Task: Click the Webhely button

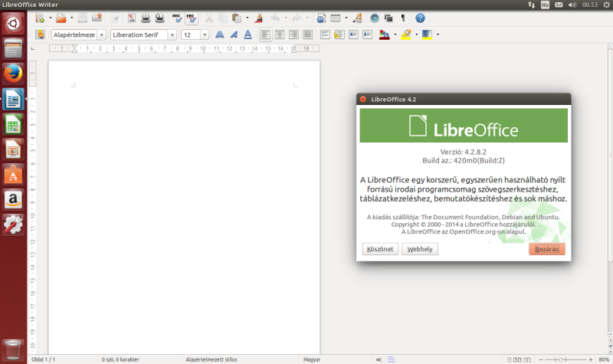Action: (420, 249)
